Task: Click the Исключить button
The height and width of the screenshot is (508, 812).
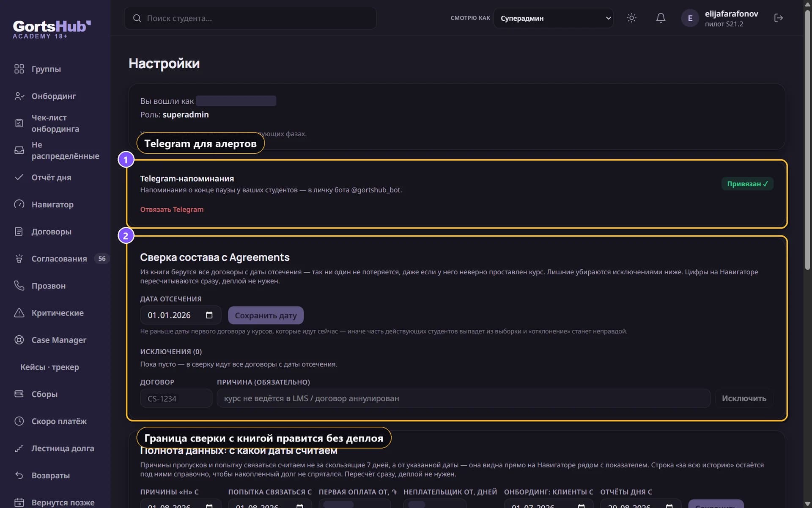Action: (x=744, y=398)
